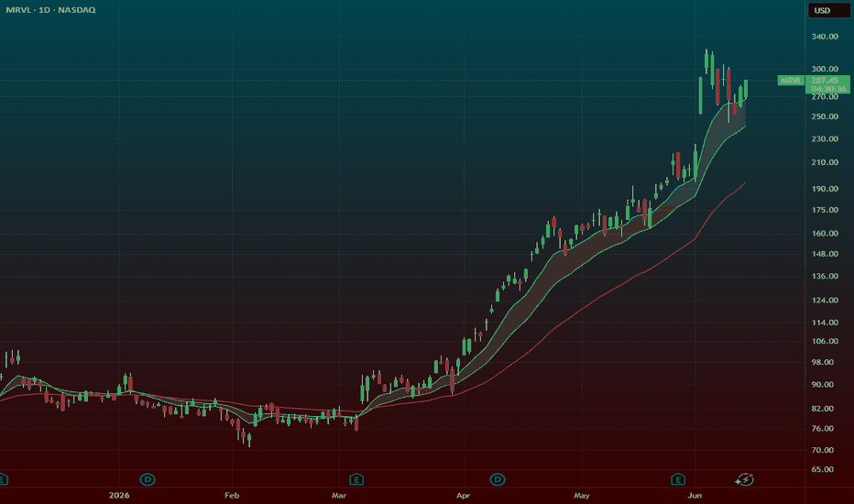The image size is (854, 504).
Task: Click the 136.00 price axis label
Action: (825, 276)
